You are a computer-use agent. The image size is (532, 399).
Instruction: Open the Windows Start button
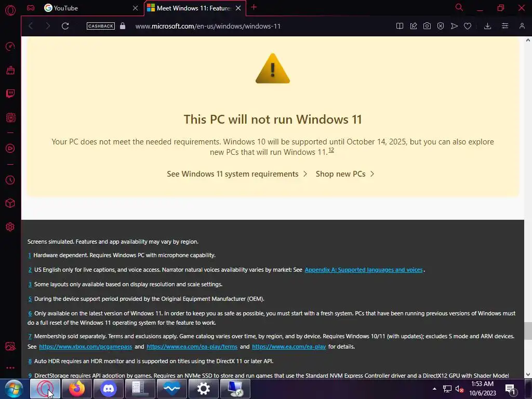[14, 389]
